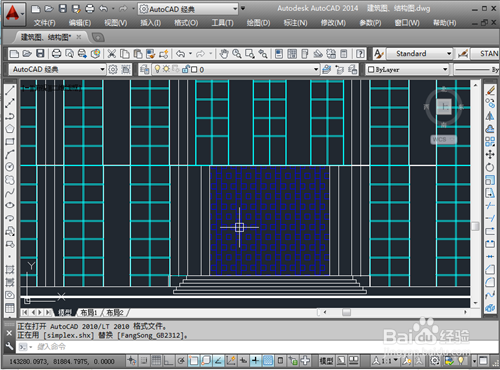Open the Hatch tool
This screenshot has width=500, height=370.
[x=10, y=269]
